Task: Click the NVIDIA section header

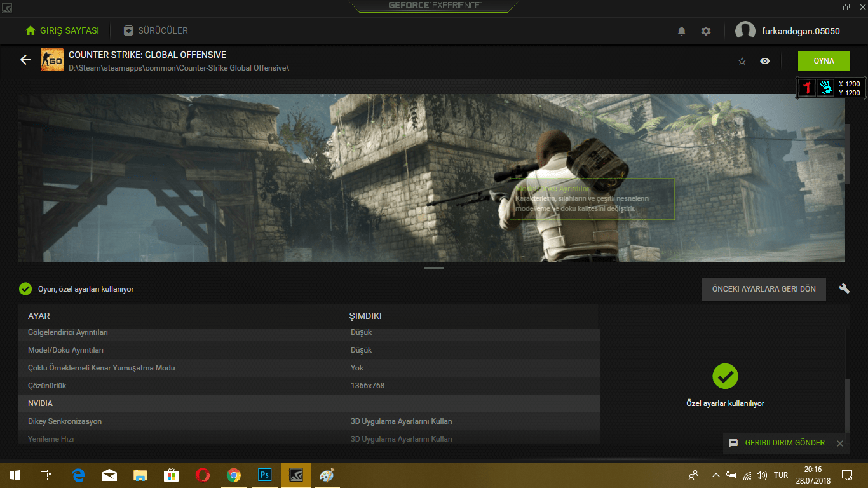Action: tap(309, 403)
